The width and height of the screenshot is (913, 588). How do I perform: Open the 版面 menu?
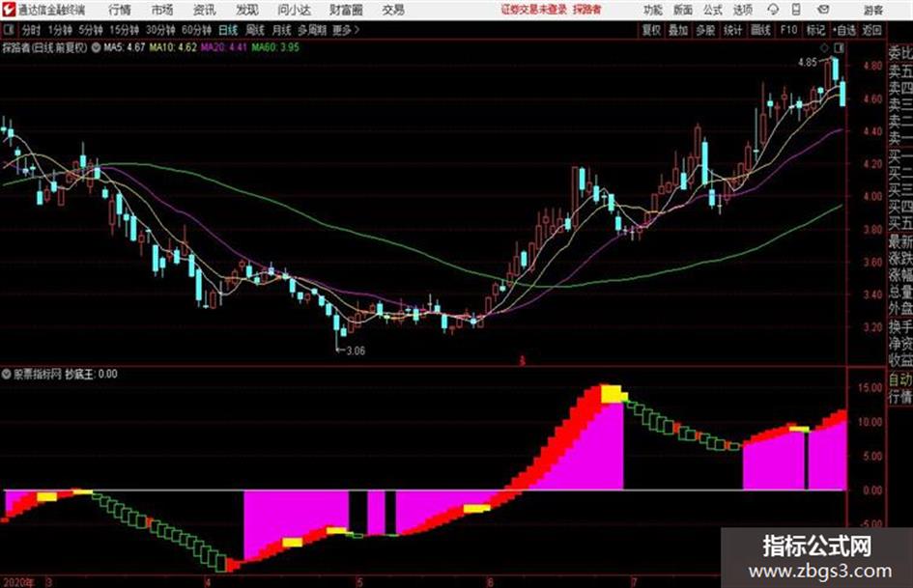682,10
